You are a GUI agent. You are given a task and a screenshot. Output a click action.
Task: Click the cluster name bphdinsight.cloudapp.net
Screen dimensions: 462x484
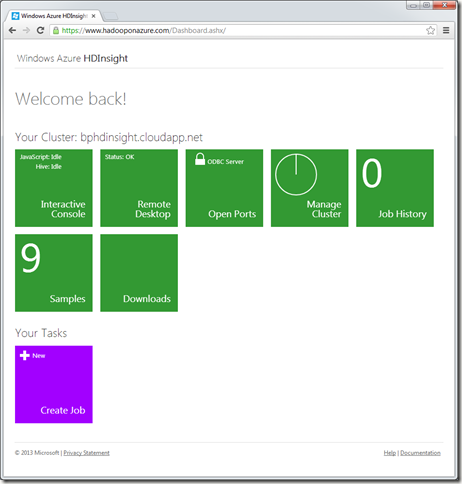(141, 137)
